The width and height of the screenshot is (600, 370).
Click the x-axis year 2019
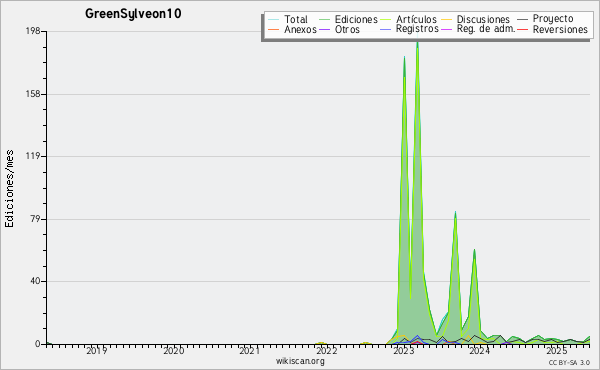96,351
